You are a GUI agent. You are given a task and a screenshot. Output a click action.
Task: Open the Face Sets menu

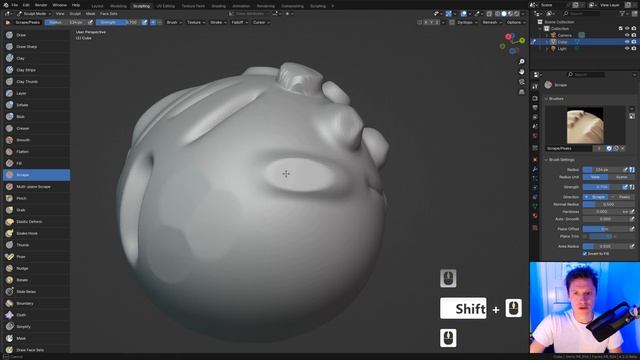109,13
